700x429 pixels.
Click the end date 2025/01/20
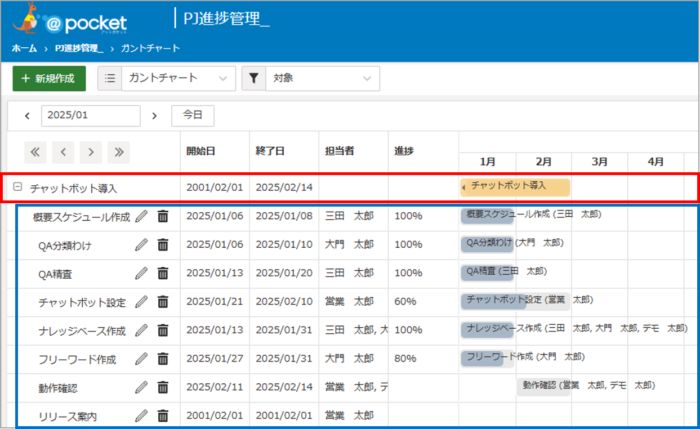click(284, 273)
